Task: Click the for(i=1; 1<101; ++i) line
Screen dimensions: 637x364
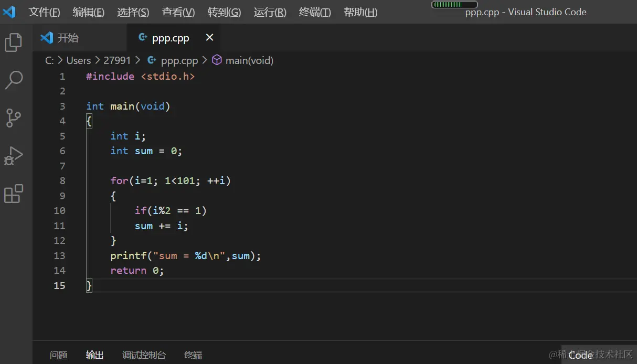Action: click(x=171, y=181)
